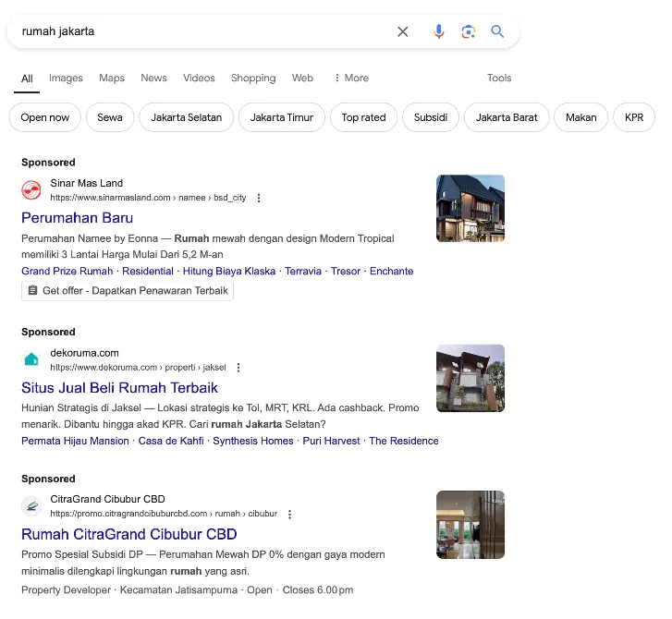Image resolution: width=672 pixels, height=619 pixels.
Task: Open the News tab
Action: point(153,78)
